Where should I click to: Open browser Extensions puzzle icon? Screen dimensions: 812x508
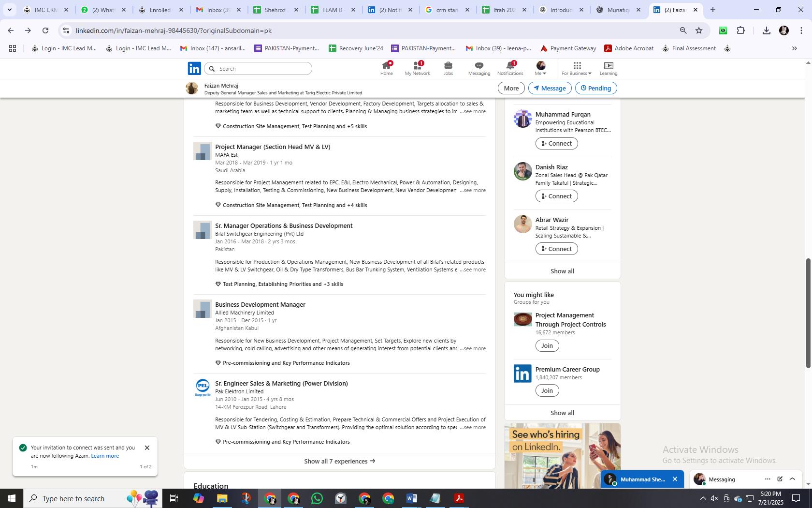point(740,30)
